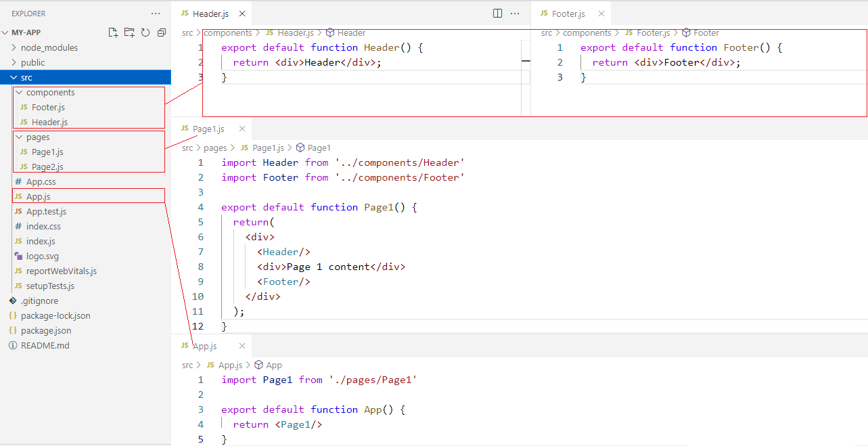Screen dimensions: 868x446
Task: Close the Header.js editor tab
Action: click(x=242, y=14)
